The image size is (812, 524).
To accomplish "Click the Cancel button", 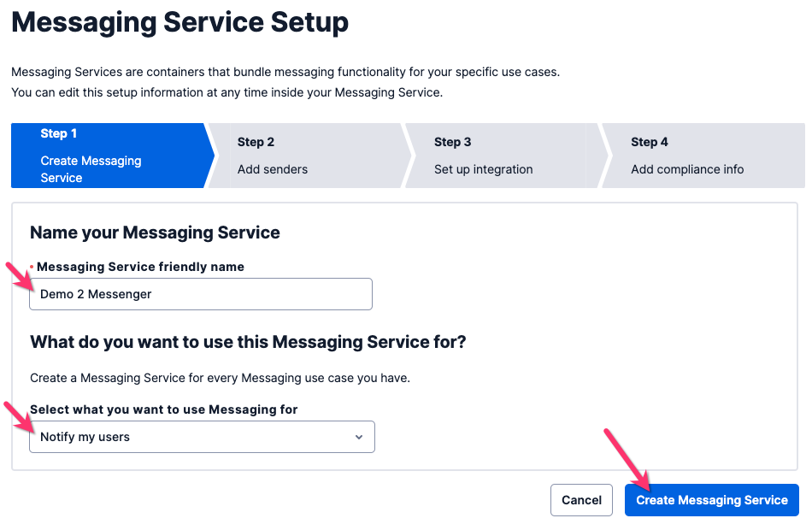I will click(x=581, y=500).
